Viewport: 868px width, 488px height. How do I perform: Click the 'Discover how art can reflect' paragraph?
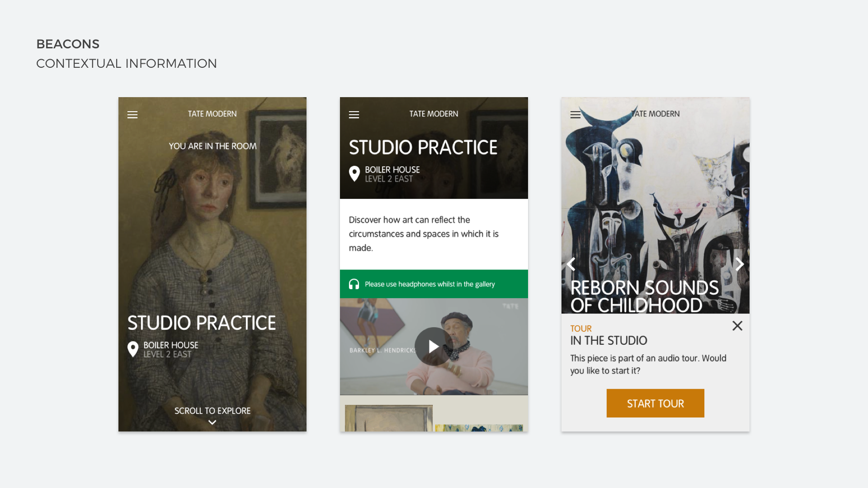(424, 234)
